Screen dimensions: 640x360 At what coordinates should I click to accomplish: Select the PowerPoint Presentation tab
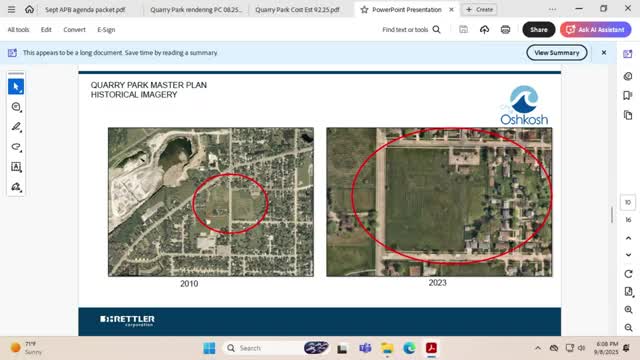(407, 9)
